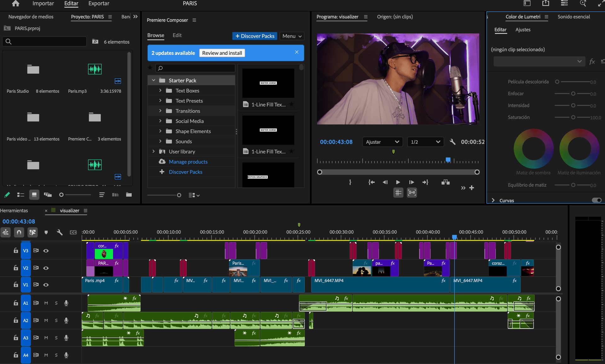The height and width of the screenshot is (364, 605).
Task: Open program monitor wrench settings
Action: pyautogui.click(x=452, y=142)
